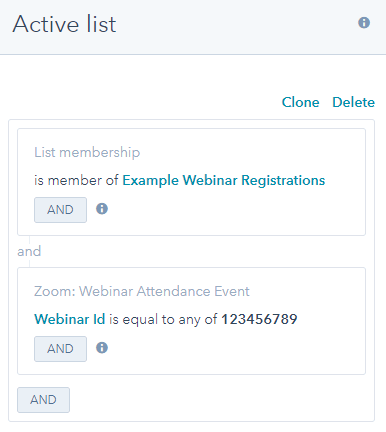Click empty space beside the bottom AND button

point(220,400)
